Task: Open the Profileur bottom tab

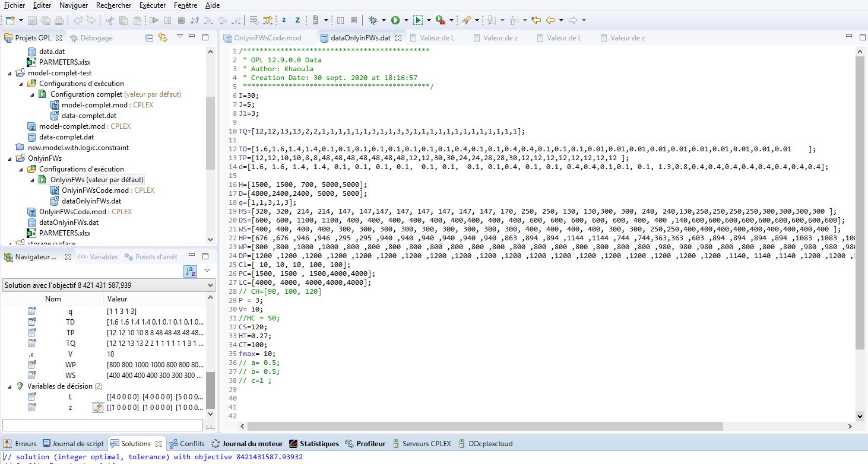Action: point(365,443)
